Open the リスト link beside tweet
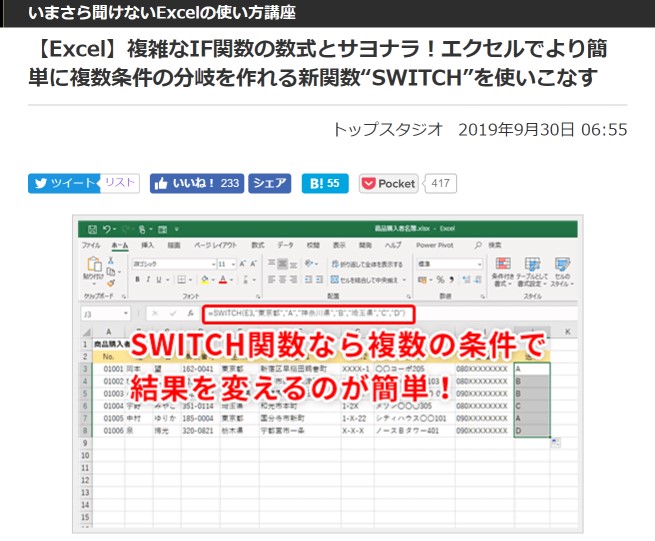This screenshot has height=541, width=655. pyautogui.click(x=120, y=183)
